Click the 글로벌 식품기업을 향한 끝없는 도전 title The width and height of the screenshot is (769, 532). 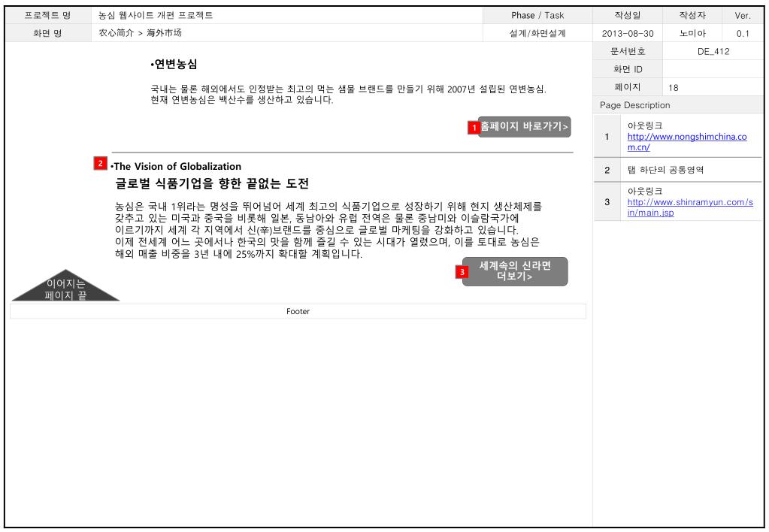coord(212,183)
